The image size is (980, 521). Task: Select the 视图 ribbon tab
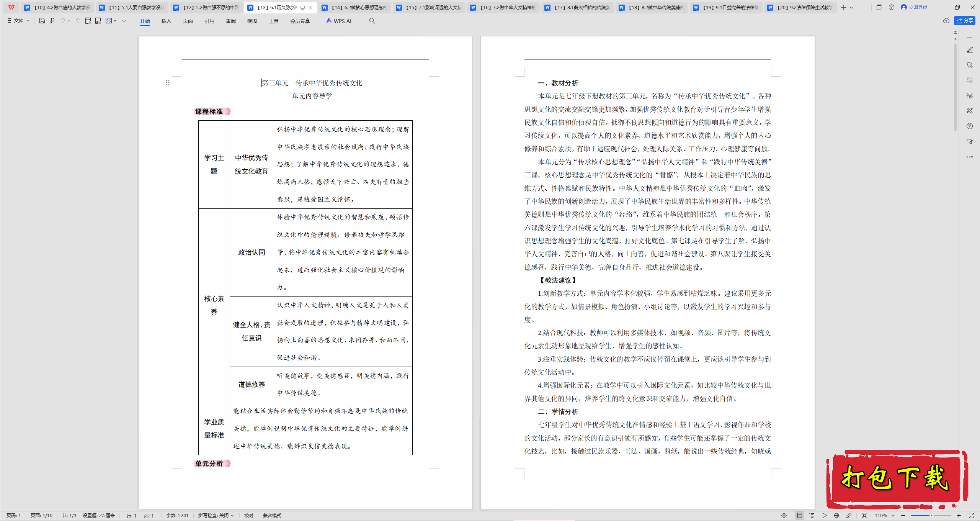(252, 21)
